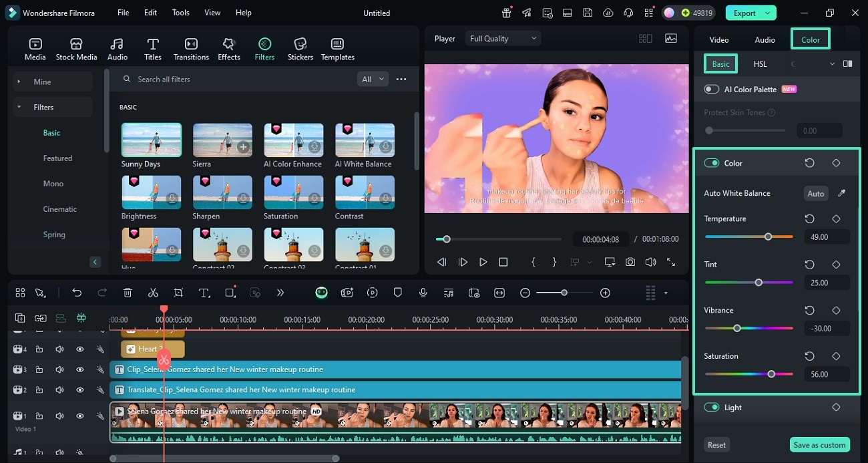Click the Delete trash icon in timeline toolbar
The image size is (868, 463).
(128, 293)
